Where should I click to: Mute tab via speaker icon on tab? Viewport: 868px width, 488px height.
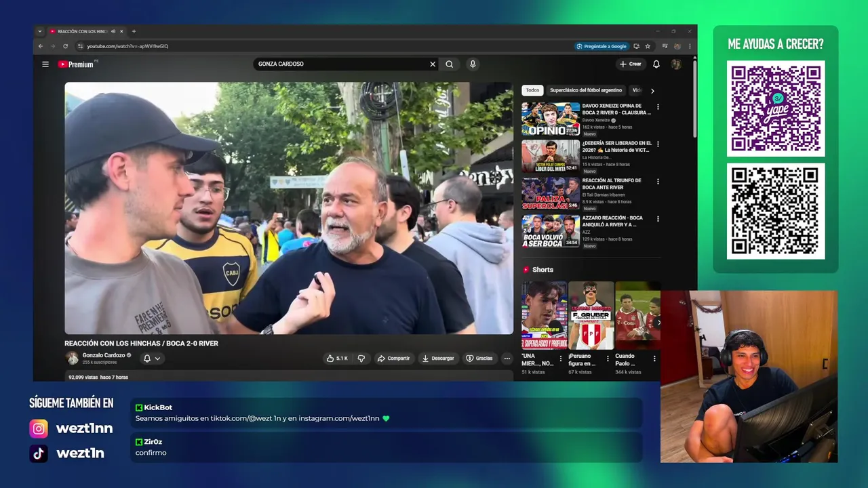(x=113, y=31)
